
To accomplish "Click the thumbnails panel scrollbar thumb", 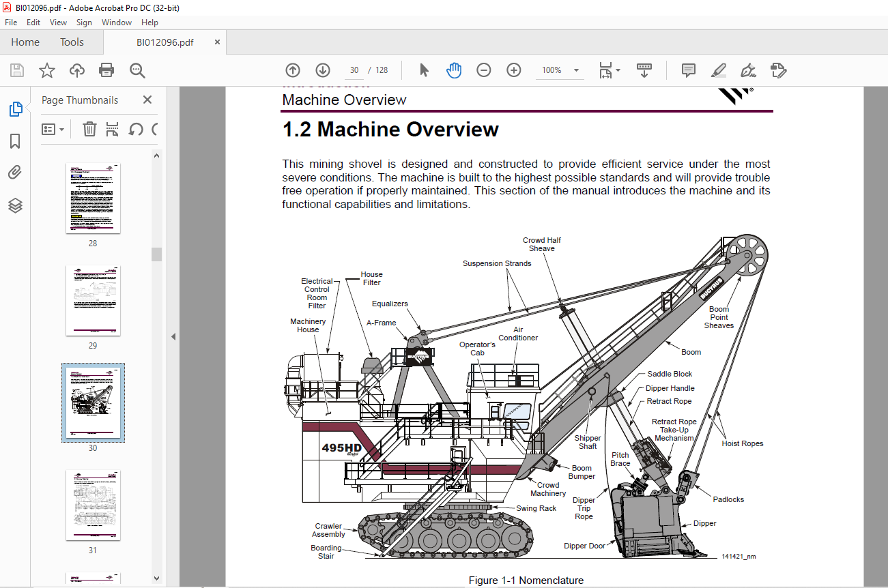I will click(157, 254).
